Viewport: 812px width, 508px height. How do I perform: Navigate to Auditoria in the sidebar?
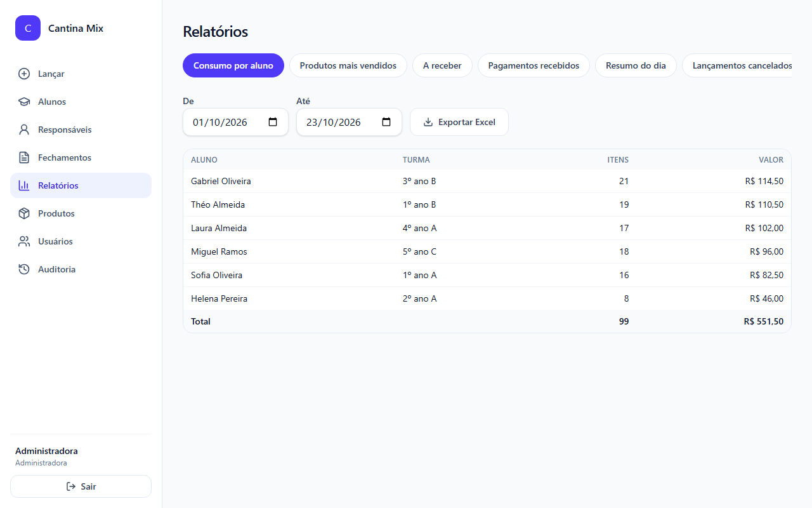click(x=81, y=269)
